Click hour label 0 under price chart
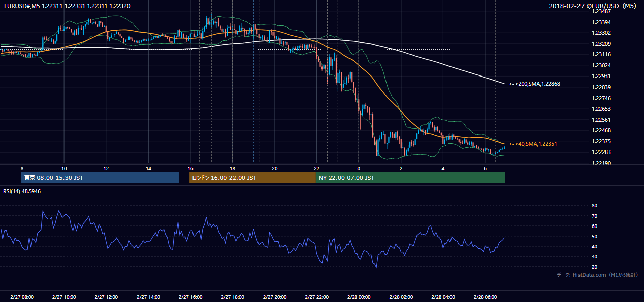 pos(359,168)
